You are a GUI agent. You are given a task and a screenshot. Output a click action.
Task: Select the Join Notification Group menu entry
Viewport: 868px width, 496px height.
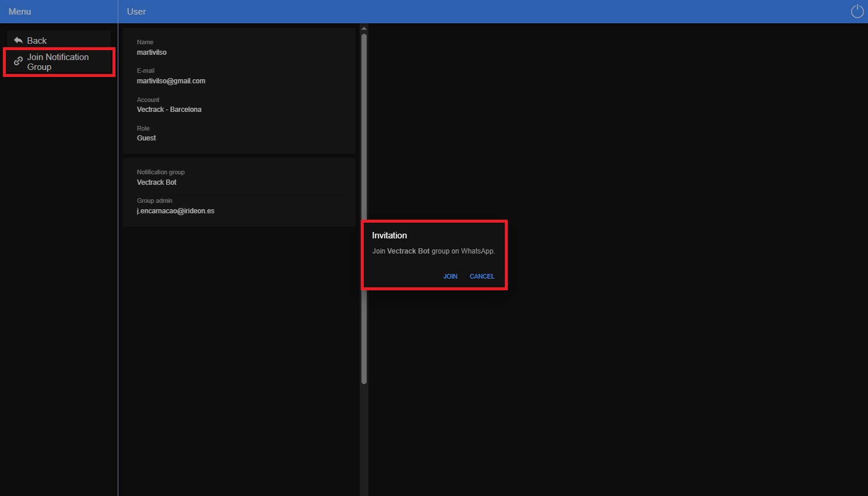pos(59,62)
